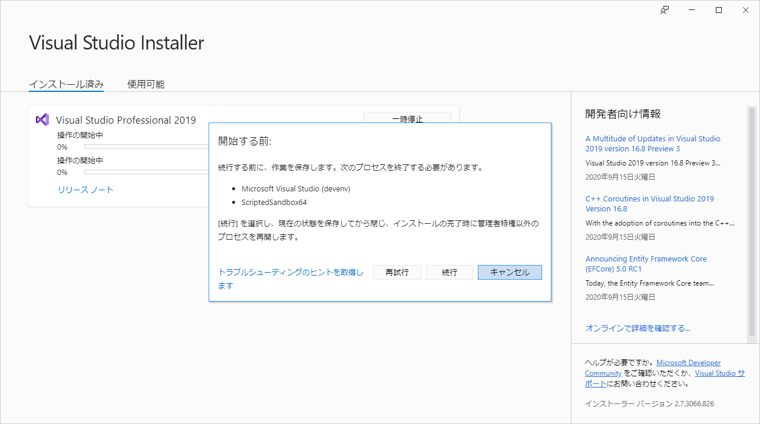Viewport: 760px width, 424px height.
Task: Select the ScriptedSandbox64 process entry
Action: [x=274, y=202]
